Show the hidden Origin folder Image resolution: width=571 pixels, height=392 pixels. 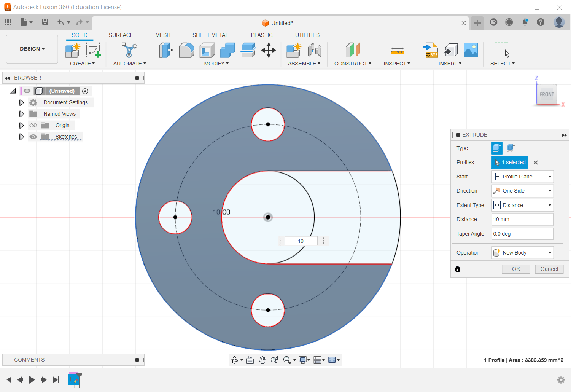[33, 125]
